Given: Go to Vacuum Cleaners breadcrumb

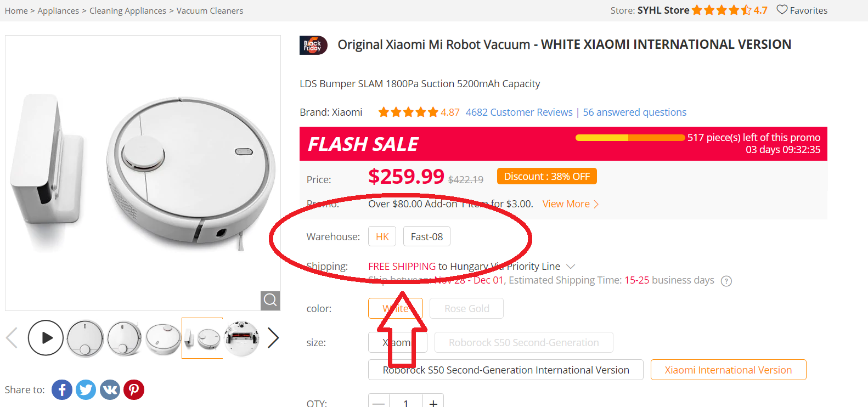Looking at the screenshot, I should click(x=210, y=11).
